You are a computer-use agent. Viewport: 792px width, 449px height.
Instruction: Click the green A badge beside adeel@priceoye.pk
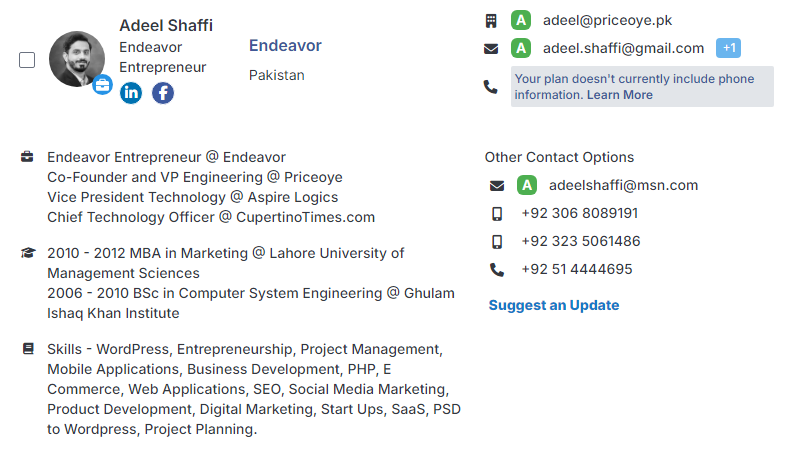tap(521, 20)
